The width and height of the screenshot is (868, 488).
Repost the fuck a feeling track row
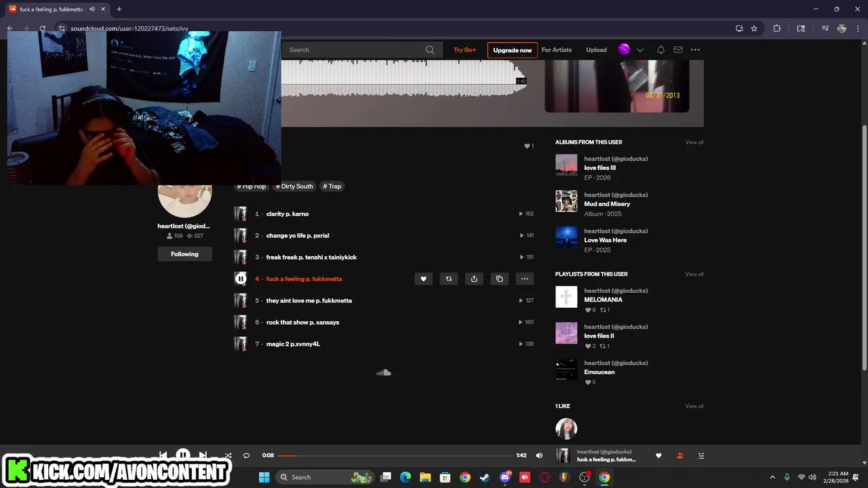tap(448, 279)
